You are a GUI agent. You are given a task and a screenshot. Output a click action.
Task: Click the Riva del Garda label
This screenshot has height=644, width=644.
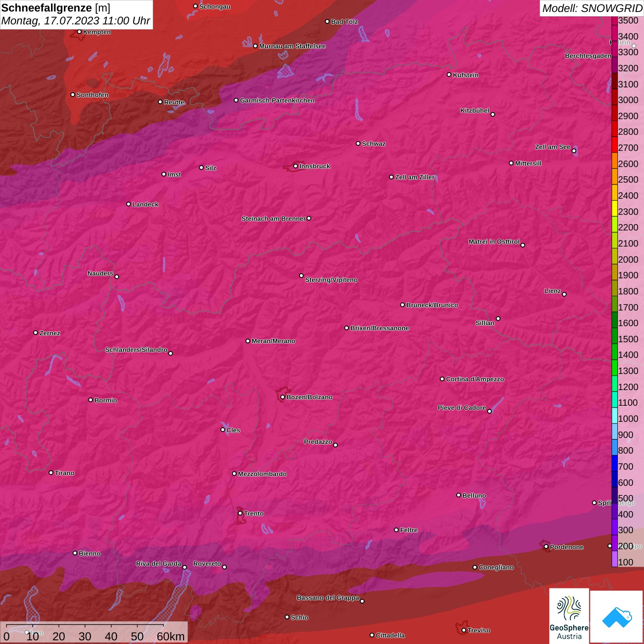(x=159, y=563)
